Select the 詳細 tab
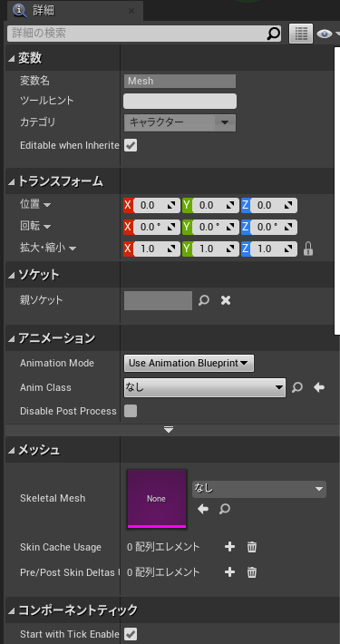This screenshot has width=340, height=644. (76, 11)
